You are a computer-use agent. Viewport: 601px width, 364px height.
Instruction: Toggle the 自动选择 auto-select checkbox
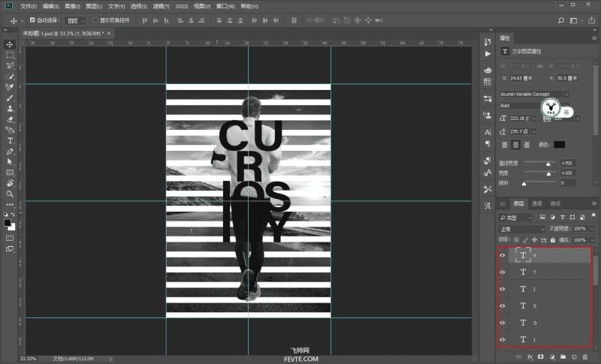(32, 20)
